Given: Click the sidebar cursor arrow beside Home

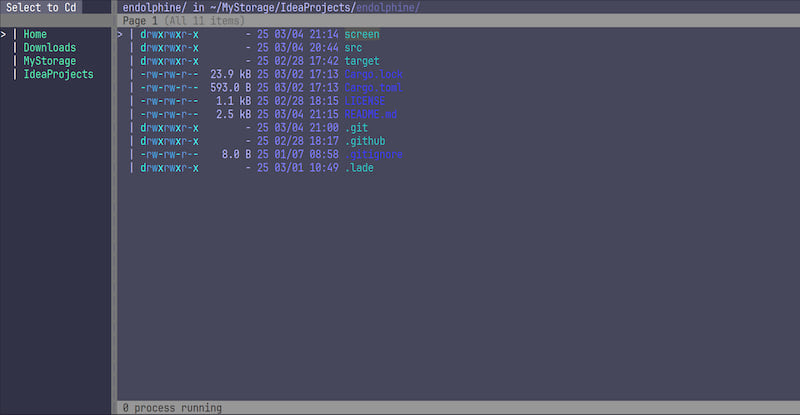Looking at the screenshot, I should pos(4,34).
